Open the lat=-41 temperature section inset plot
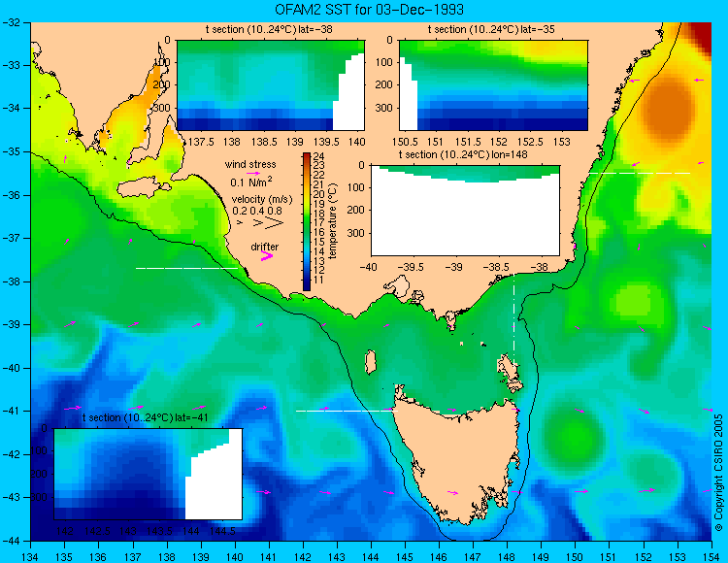 [x=149, y=474]
